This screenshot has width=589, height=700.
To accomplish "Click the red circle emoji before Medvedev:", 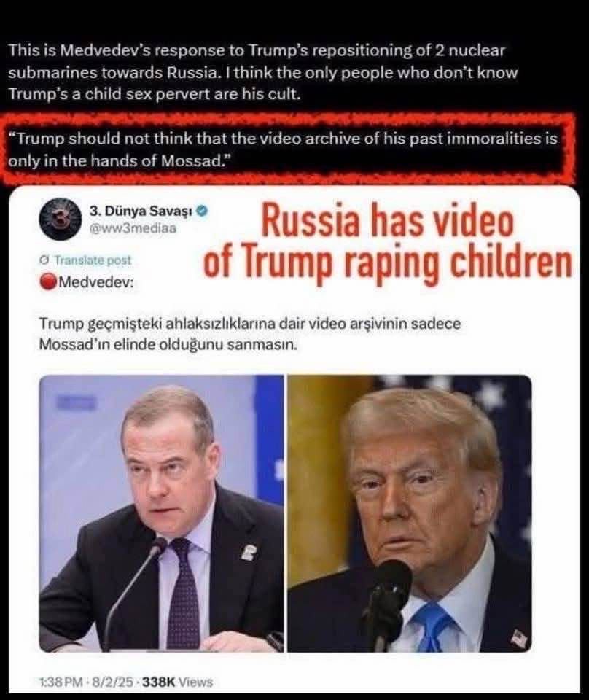I will [48, 282].
